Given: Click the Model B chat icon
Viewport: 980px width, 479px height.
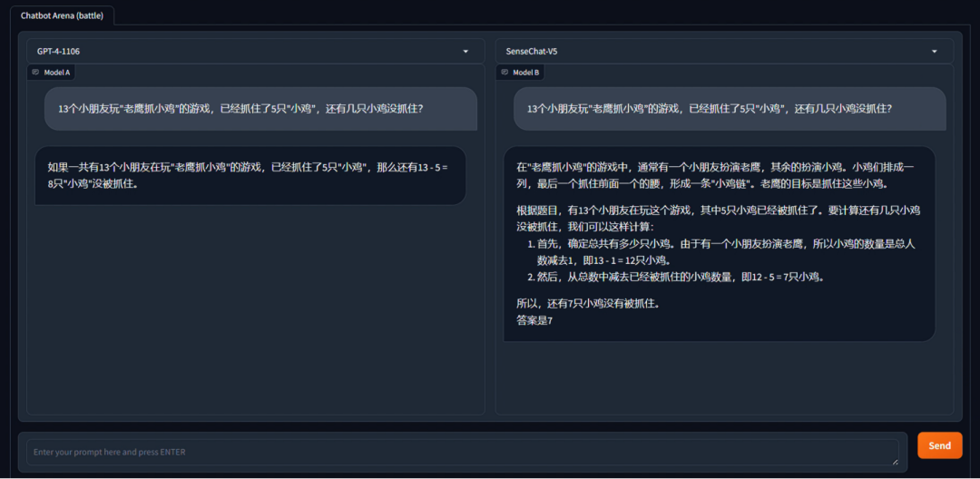Looking at the screenshot, I should [x=505, y=73].
